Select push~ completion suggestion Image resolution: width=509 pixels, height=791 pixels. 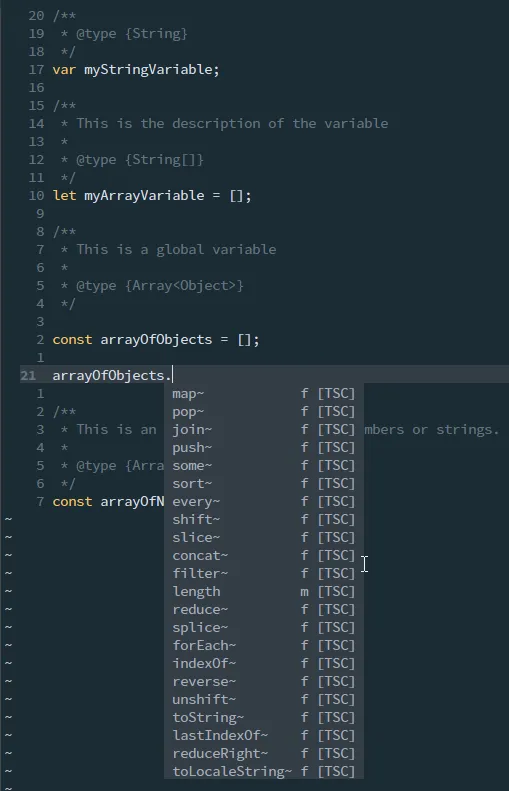click(x=263, y=447)
